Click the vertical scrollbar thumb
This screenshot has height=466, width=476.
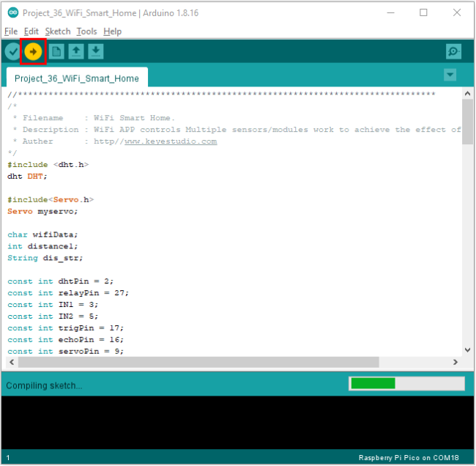coord(467,122)
